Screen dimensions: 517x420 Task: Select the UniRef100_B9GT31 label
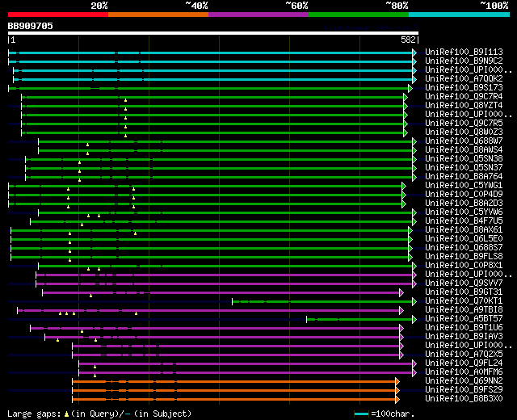click(x=464, y=292)
